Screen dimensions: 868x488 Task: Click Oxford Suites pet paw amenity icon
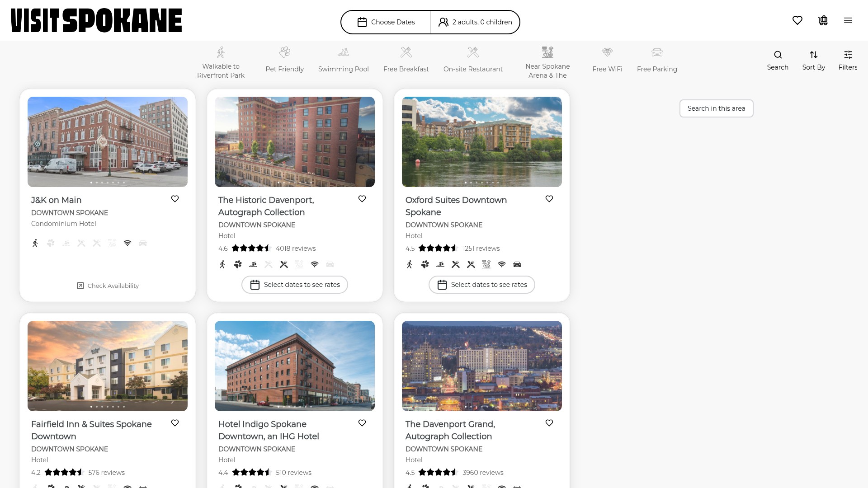tap(425, 264)
